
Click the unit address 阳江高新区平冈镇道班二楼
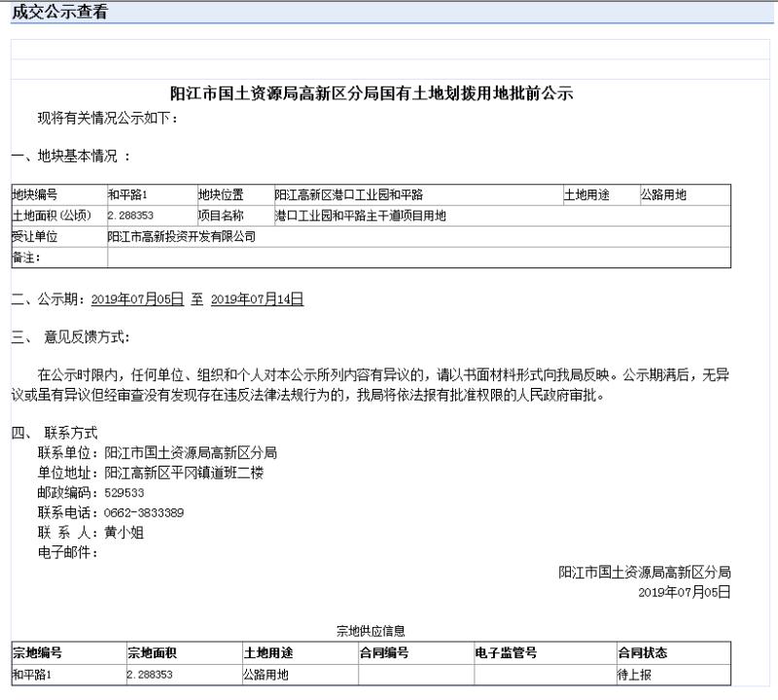pyautogui.click(x=184, y=472)
